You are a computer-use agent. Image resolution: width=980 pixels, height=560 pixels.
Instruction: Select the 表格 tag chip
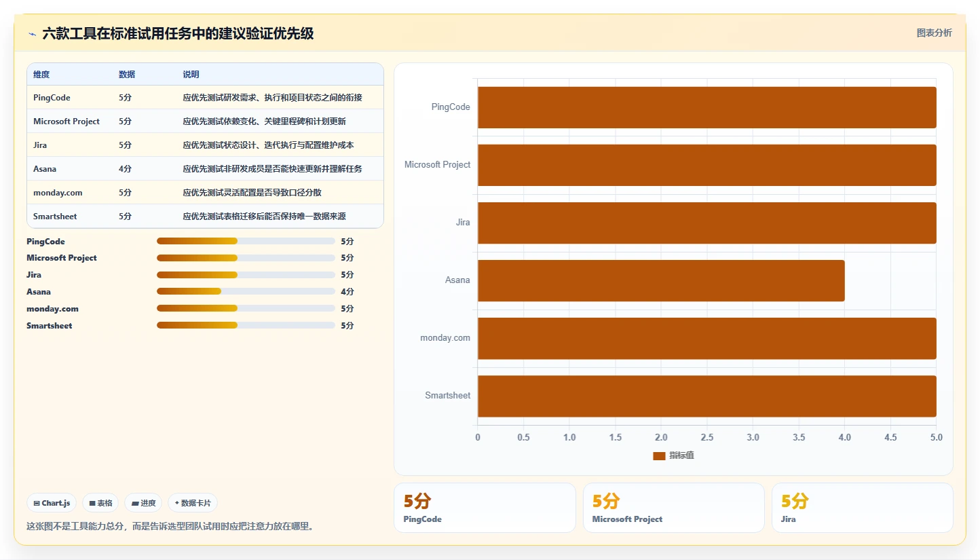coord(100,503)
